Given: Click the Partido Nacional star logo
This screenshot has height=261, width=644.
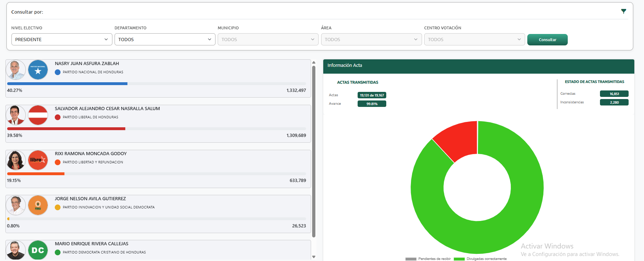Looking at the screenshot, I should [38, 70].
